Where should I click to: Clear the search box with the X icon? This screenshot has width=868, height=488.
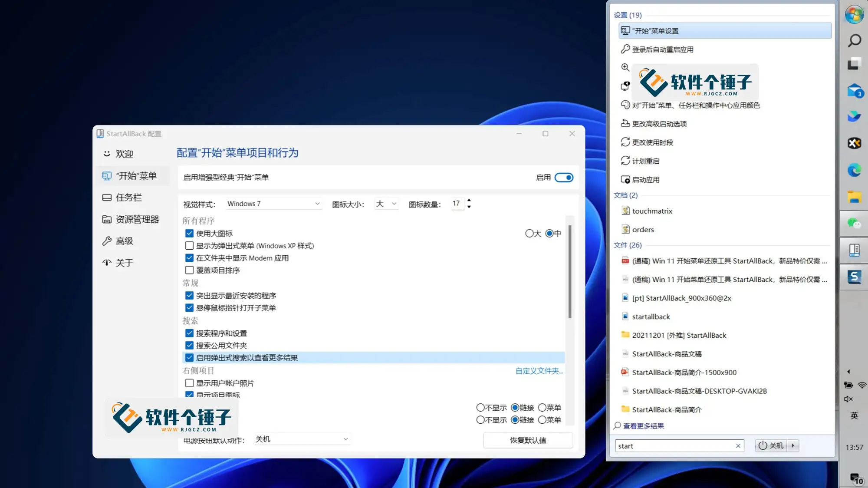738,446
